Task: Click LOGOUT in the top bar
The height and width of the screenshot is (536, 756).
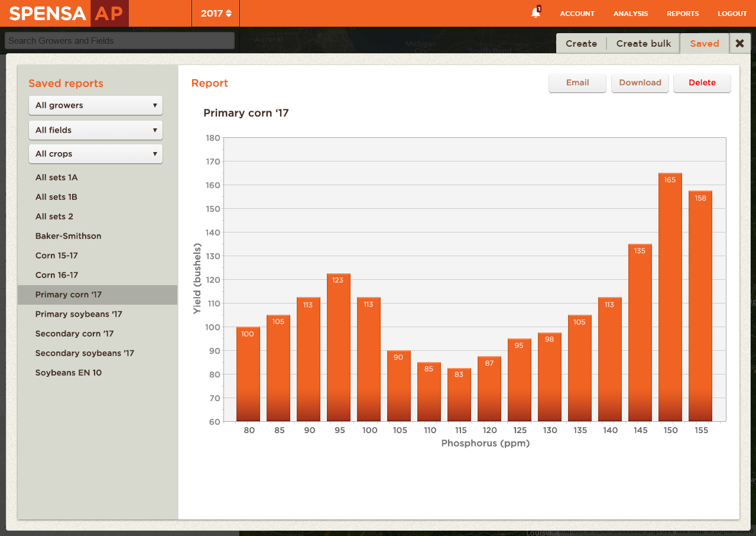Action: 732,14
